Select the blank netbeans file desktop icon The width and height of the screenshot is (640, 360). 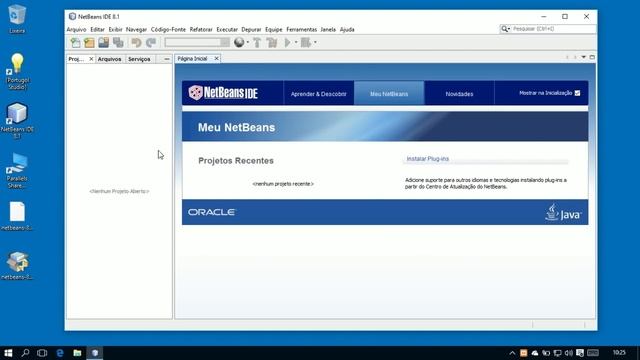pyautogui.click(x=17, y=216)
